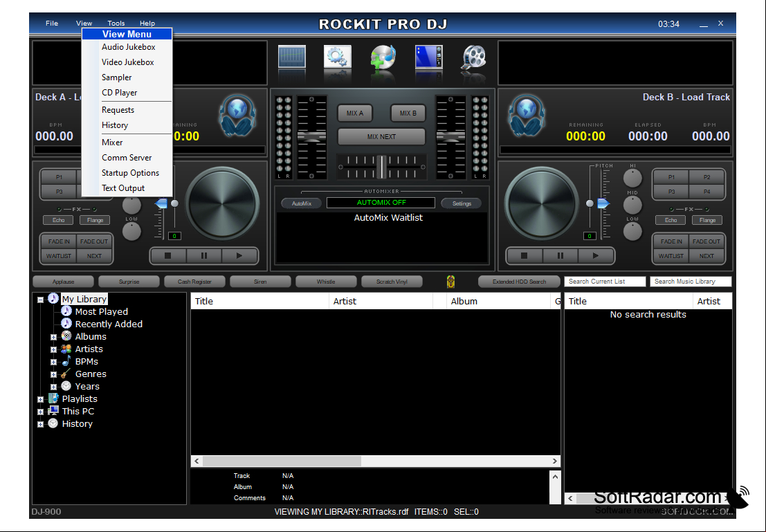Screen dimensions: 766x532
Task: Click the Deck A jog wheel
Action: [x=222, y=203]
